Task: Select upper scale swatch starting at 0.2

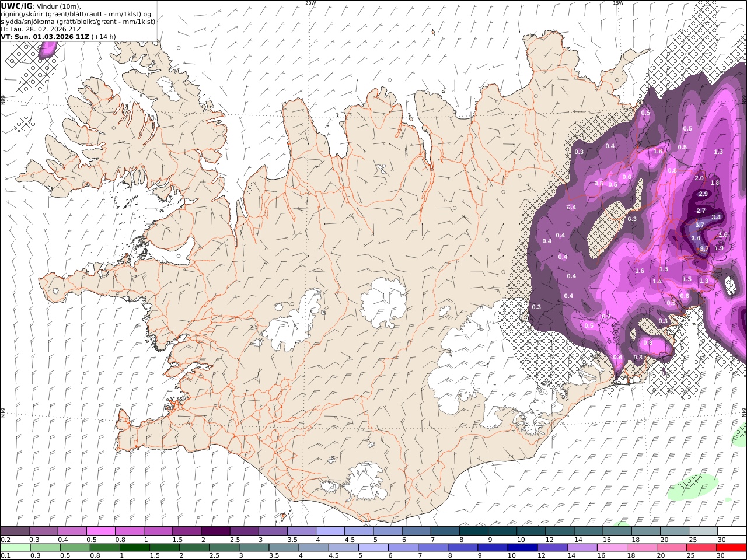Action: pyautogui.click(x=15, y=531)
